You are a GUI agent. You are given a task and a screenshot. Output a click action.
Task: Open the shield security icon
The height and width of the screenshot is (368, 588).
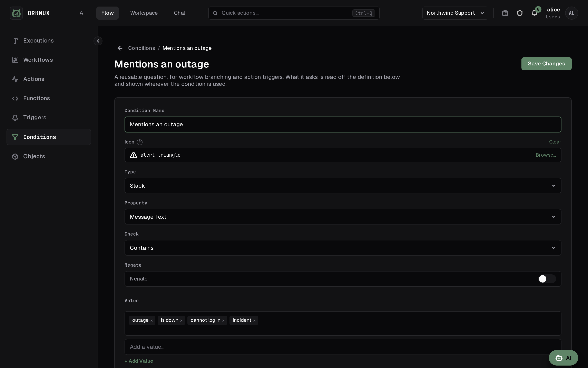point(520,13)
